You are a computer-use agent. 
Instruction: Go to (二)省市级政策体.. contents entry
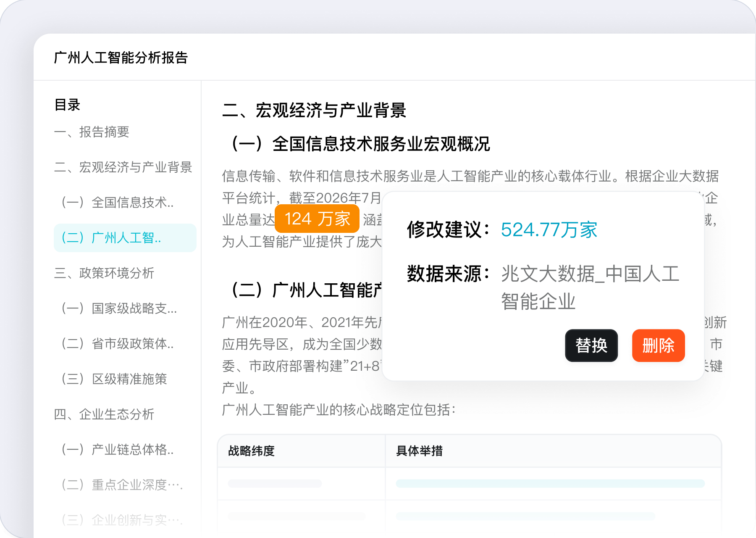pos(118,344)
